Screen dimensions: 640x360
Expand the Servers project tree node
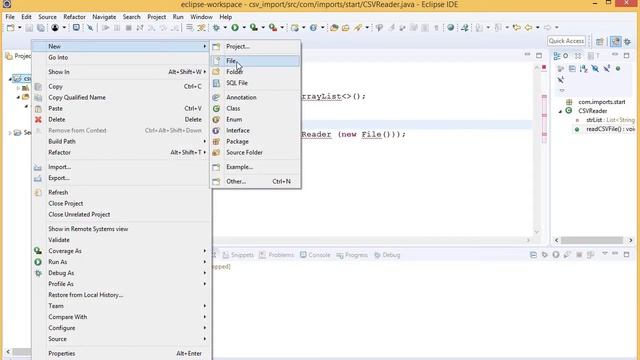(x=10, y=133)
